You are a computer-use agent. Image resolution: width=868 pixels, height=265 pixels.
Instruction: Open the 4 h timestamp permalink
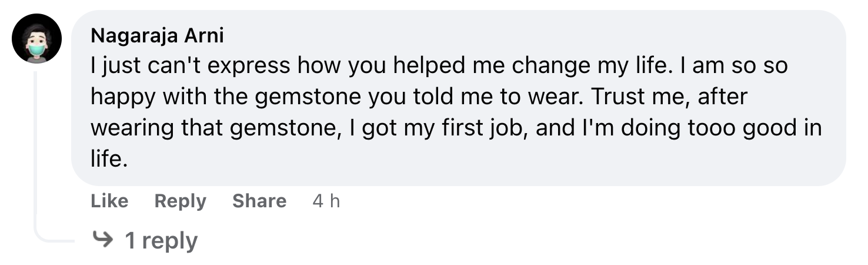click(326, 201)
